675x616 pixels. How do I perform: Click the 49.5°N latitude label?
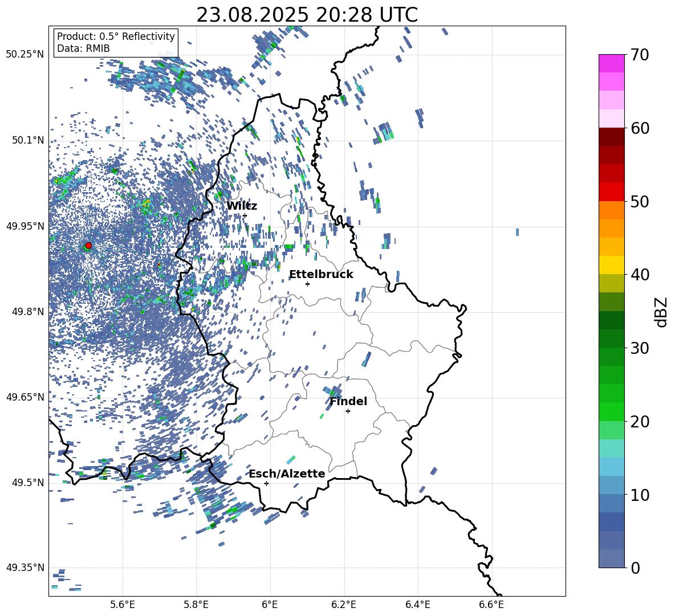[x=27, y=482]
